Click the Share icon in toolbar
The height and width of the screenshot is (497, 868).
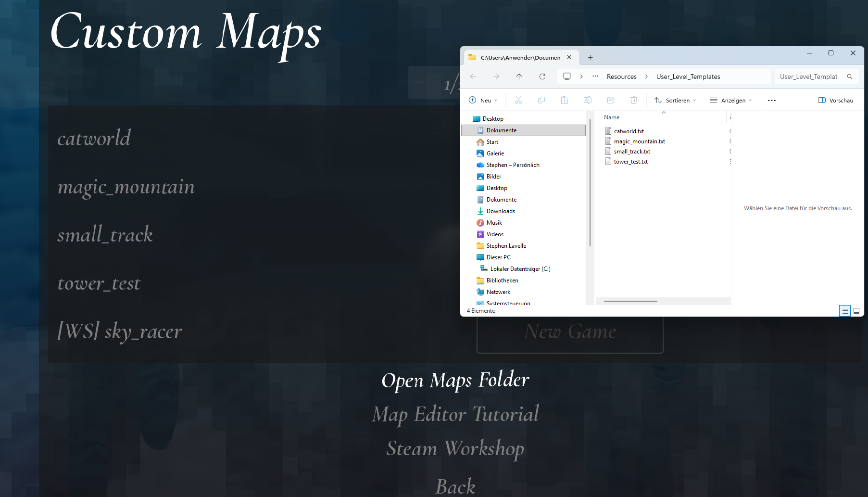click(610, 100)
